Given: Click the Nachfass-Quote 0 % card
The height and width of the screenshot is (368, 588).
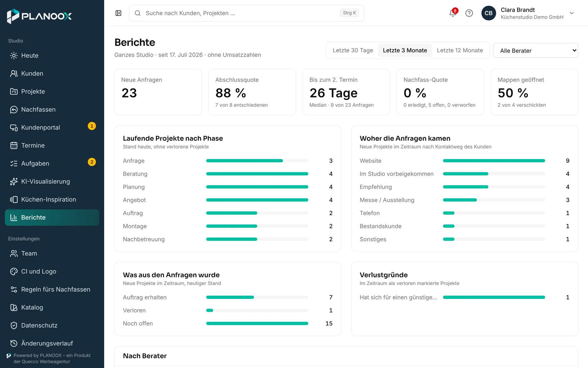Looking at the screenshot, I should (440, 92).
